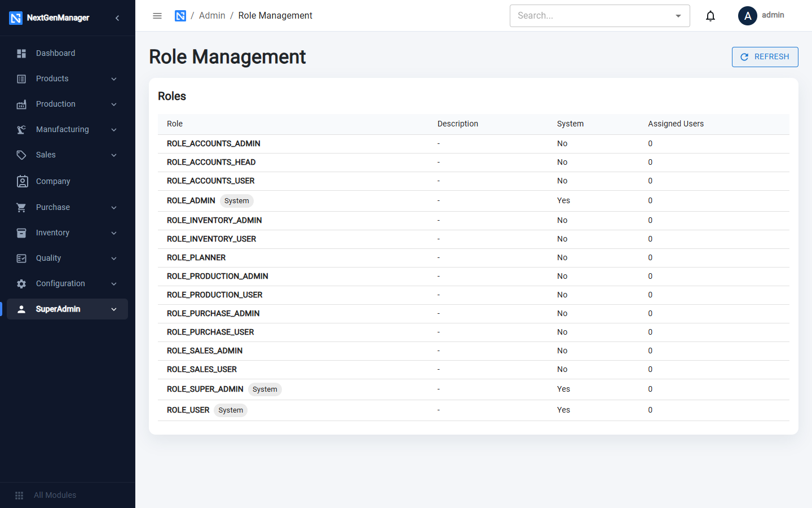Toggle the hamburger menu icon

click(157, 16)
